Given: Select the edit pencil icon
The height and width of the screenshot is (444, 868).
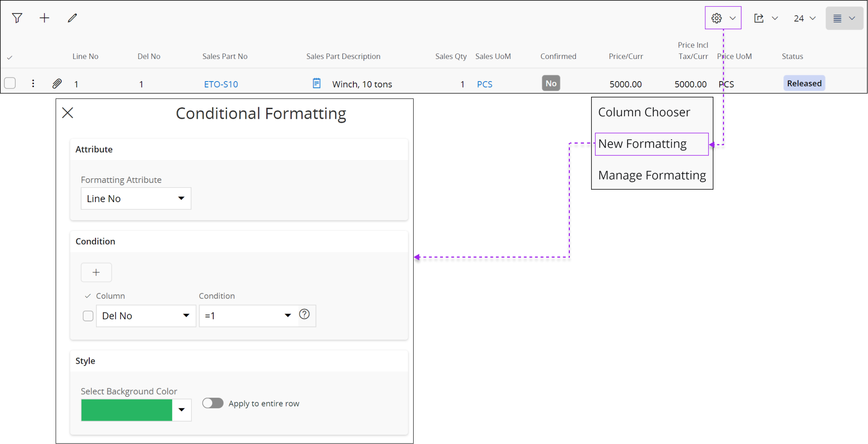Looking at the screenshot, I should pyautogui.click(x=72, y=18).
